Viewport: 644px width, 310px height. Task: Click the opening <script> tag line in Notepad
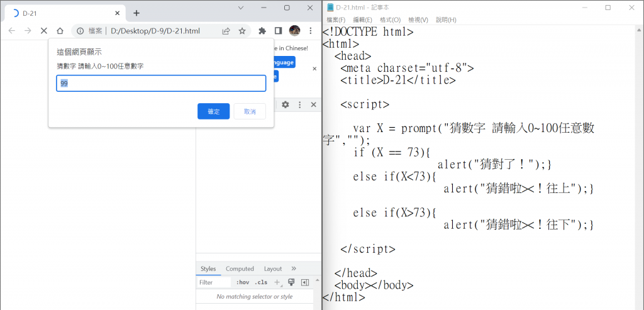[365, 104]
